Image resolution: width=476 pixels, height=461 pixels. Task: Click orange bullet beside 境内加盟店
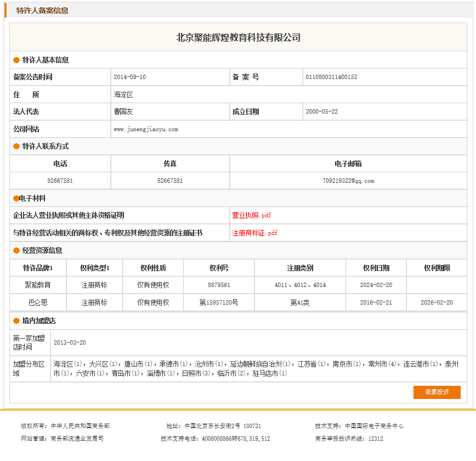coord(16,321)
